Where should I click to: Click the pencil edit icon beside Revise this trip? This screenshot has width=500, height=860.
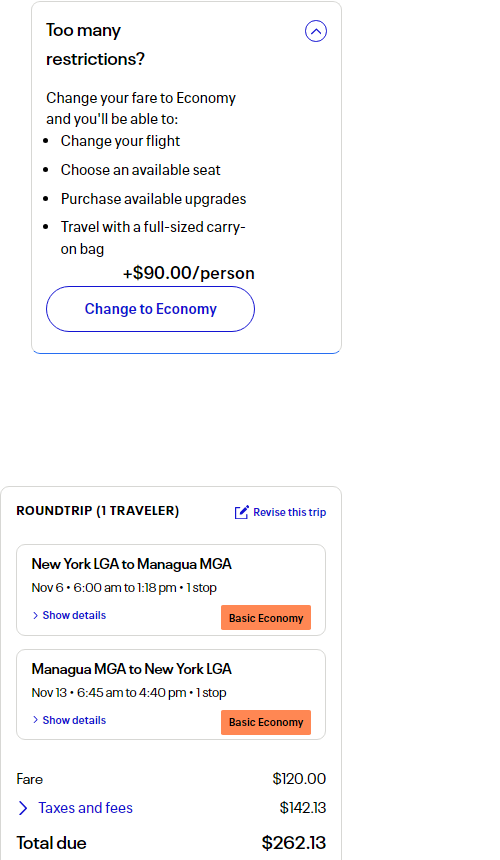click(x=242, y=512)
